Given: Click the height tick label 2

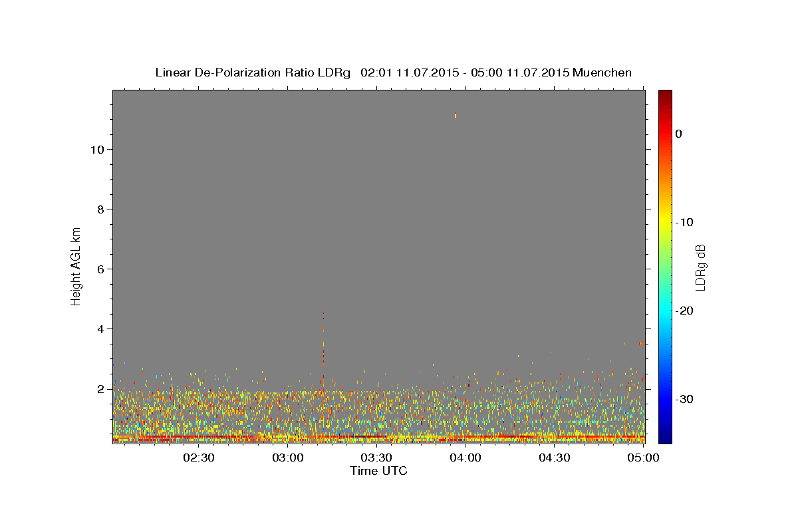Looking at the screenshot, I should click(x=99, y=389).
